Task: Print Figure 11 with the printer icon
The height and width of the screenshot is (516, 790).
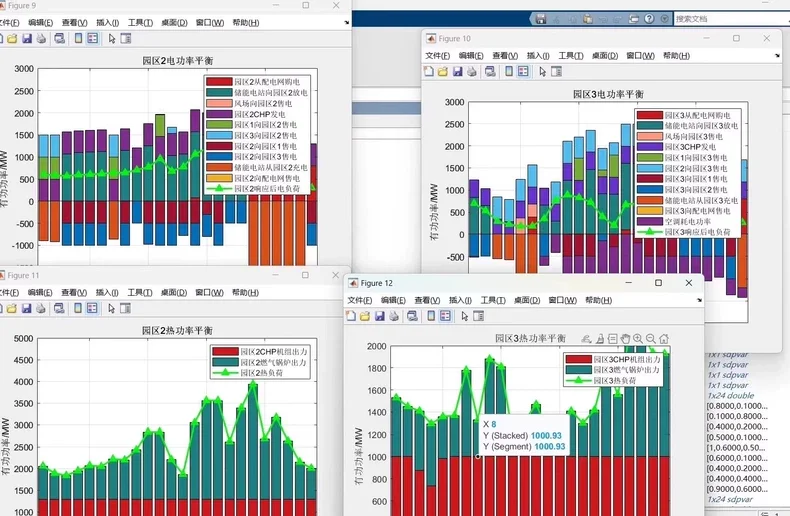Action: (x=41, y=308)
